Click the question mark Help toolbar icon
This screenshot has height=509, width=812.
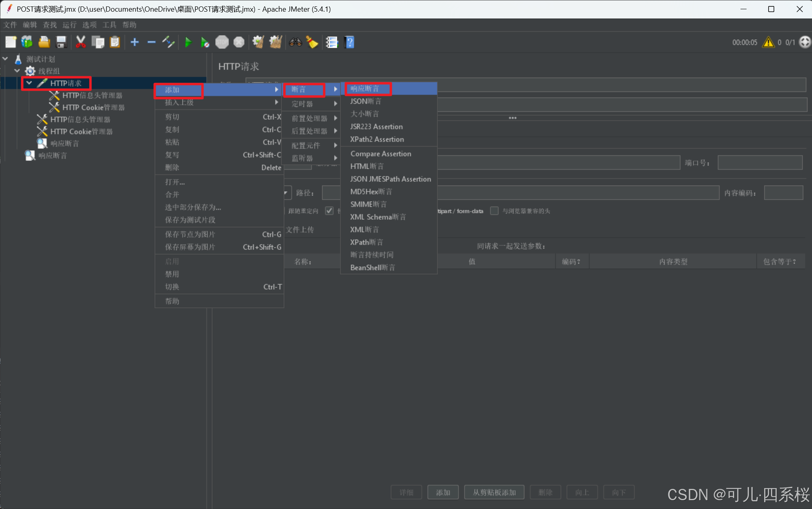pos(349,42)
